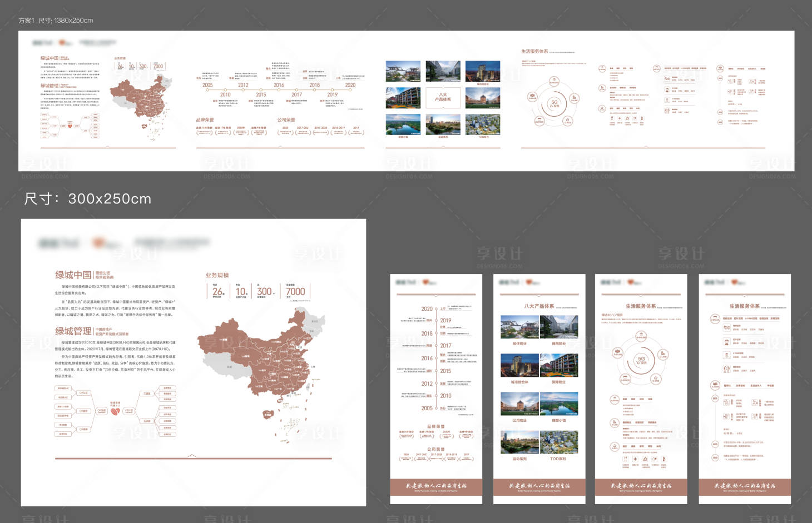Click the 品牌荣誉 heading in the top banner
The width and height of the screenshot is (812, 523).
click(x=205, y=120)
